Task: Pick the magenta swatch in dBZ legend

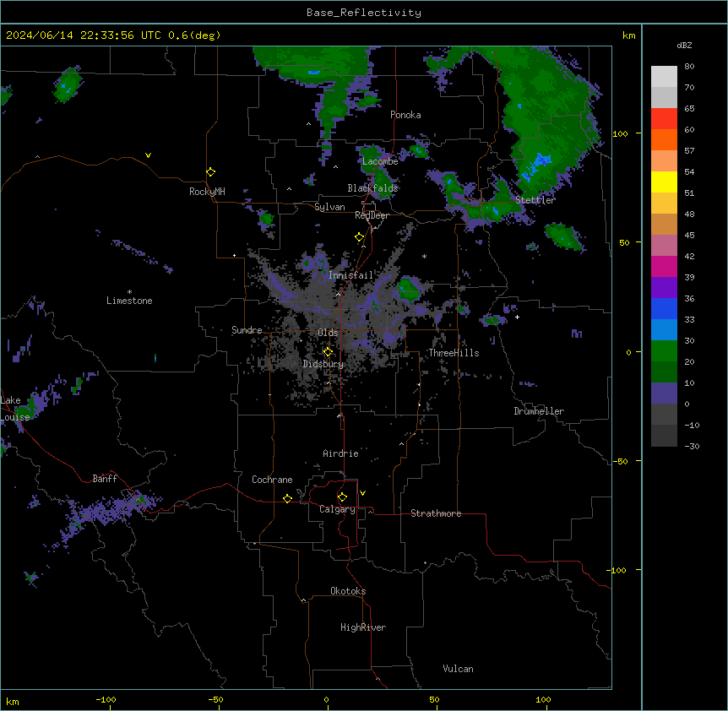Action: [x=664, y=266]
